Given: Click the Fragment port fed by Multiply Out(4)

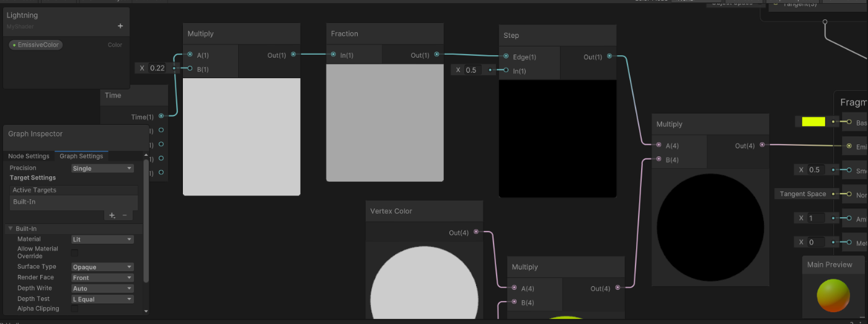Looking at the screenshot, I should 849,146.
